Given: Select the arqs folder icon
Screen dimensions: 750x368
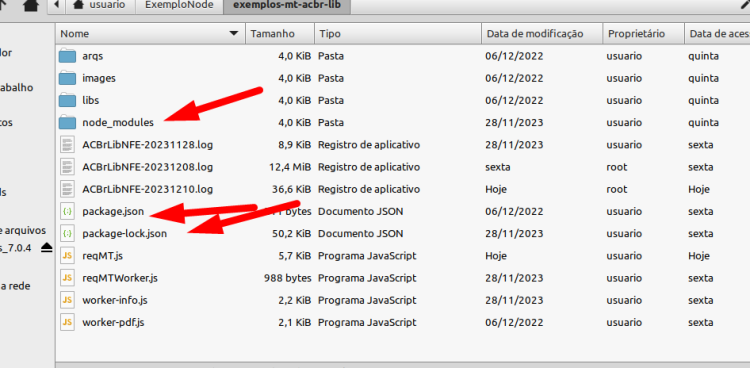Looking at the screenshot, I should [67, 56].
